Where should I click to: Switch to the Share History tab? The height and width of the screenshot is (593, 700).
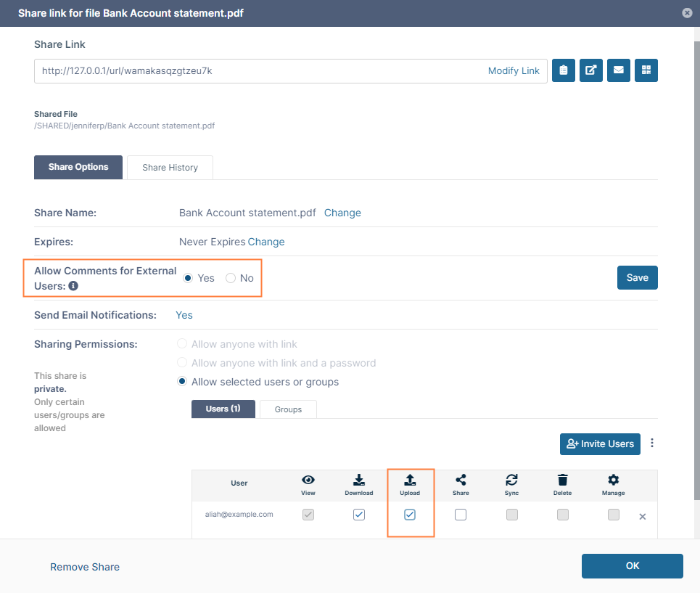170,168
